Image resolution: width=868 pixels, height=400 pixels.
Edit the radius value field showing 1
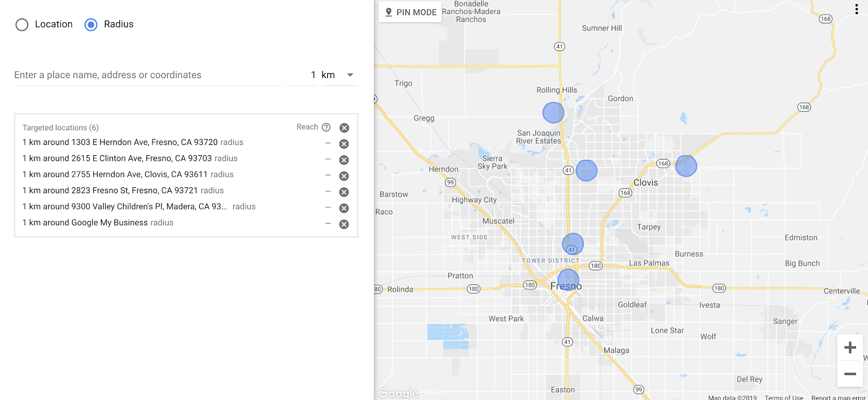point(301,75)
